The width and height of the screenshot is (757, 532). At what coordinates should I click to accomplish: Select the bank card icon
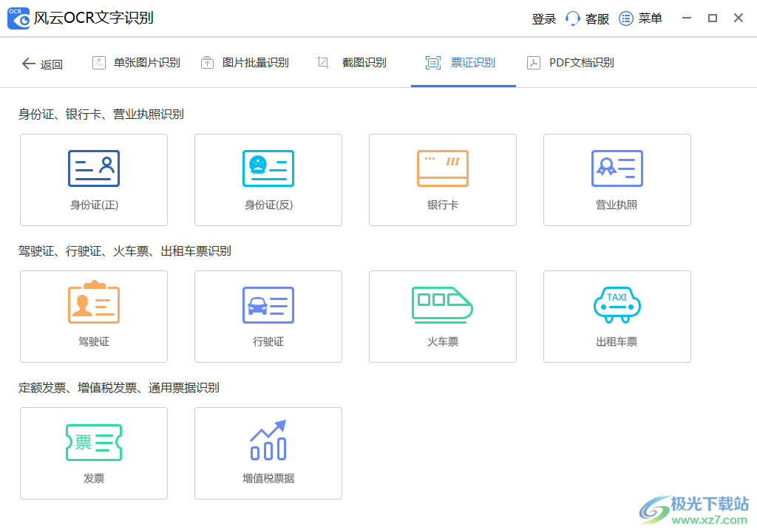[443, 168]
